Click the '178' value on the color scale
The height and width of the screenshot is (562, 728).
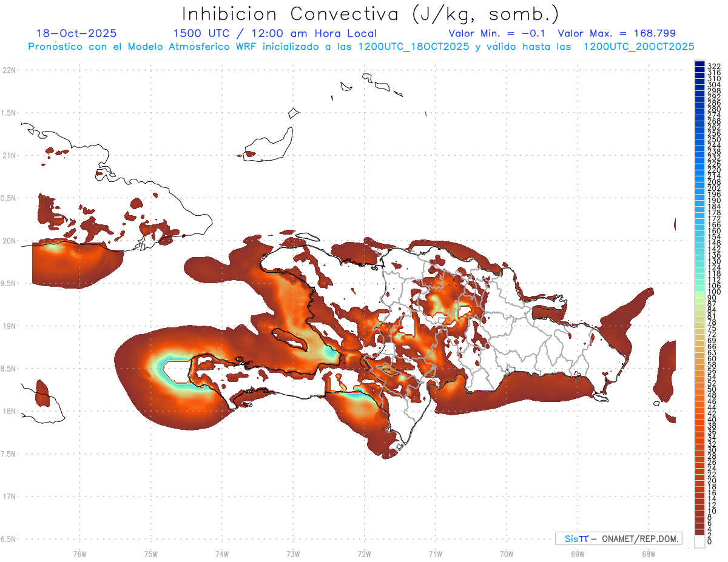point(713,213)
